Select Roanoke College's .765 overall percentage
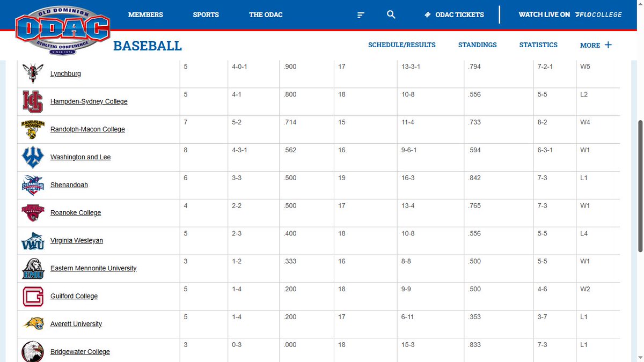Image resolution: width=644 pixels, height=362 pixels. click(x=474, y=206)
